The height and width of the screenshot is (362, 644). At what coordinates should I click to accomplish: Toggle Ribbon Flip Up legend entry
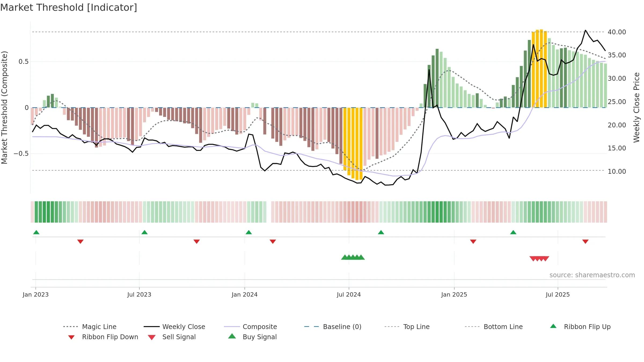coord(580,327)
